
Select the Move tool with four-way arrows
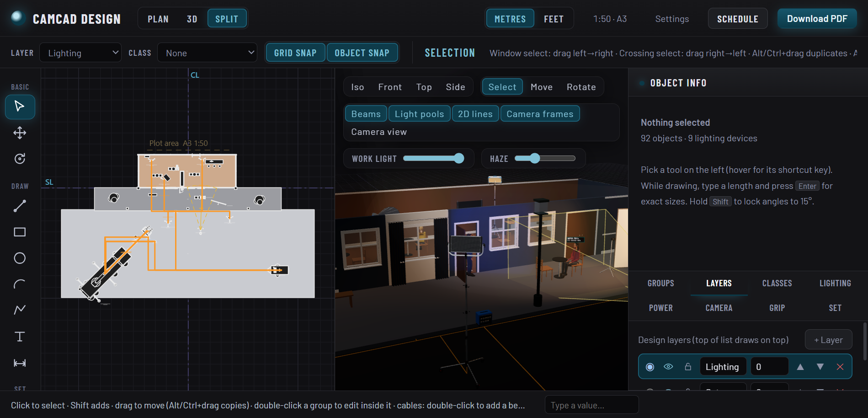tap(20, 133)
